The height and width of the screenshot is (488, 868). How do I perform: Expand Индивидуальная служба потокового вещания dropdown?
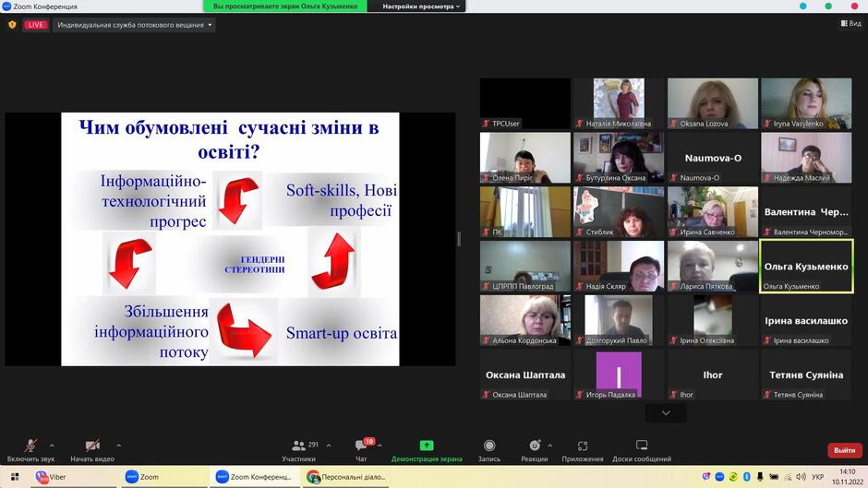(135, 25)
